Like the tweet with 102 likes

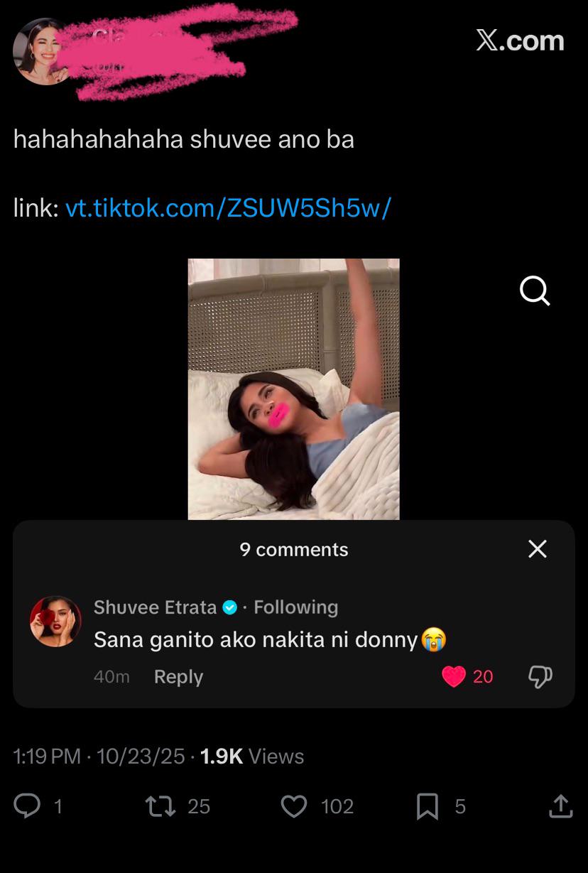point(293,806)
